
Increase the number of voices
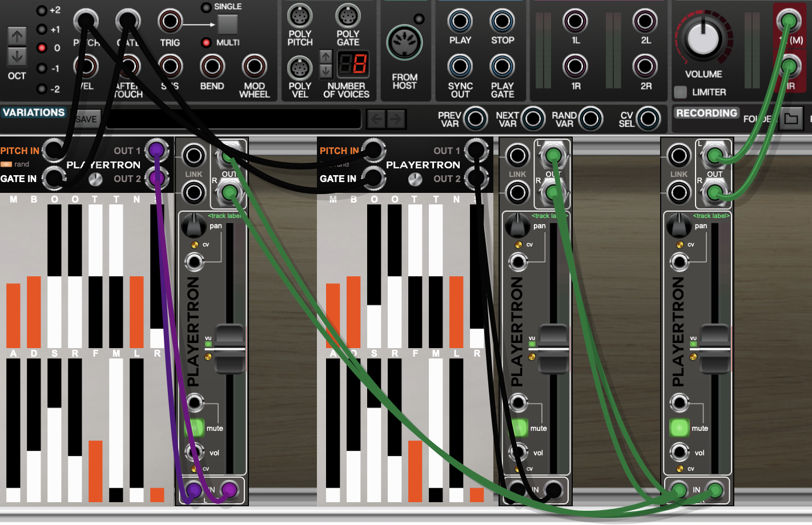coord(325,57)
